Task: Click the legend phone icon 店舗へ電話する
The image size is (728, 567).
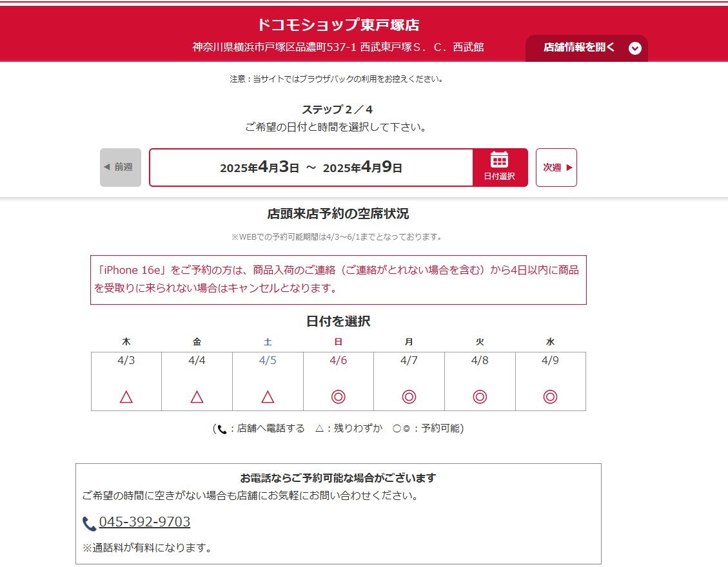Action: coord(222,429)
